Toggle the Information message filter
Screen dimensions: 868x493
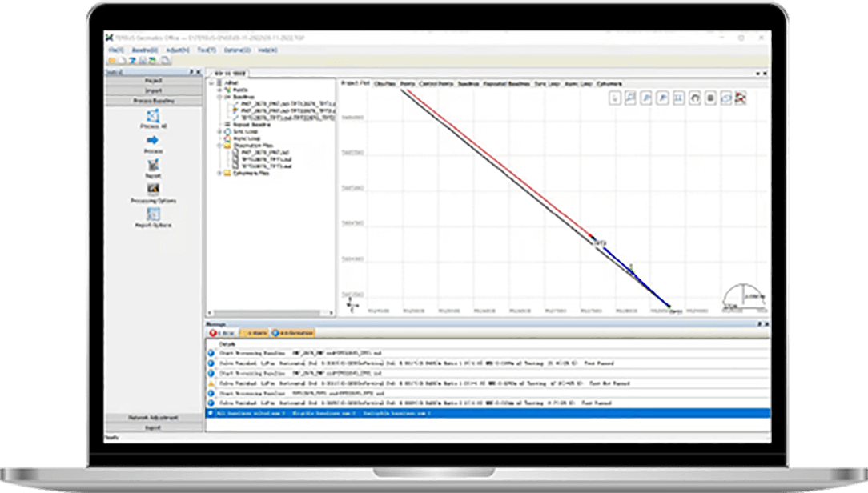pyautogui.click(x=293, y=332)
